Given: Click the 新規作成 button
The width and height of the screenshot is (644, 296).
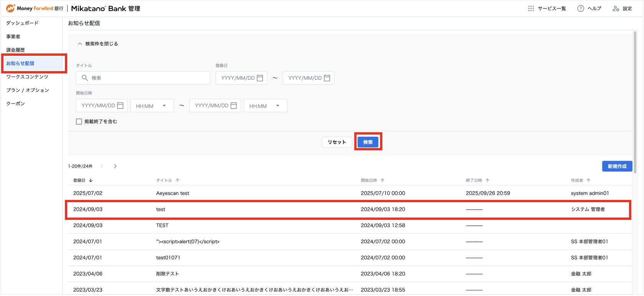Looking at the screenshot, I should point(617,166).
